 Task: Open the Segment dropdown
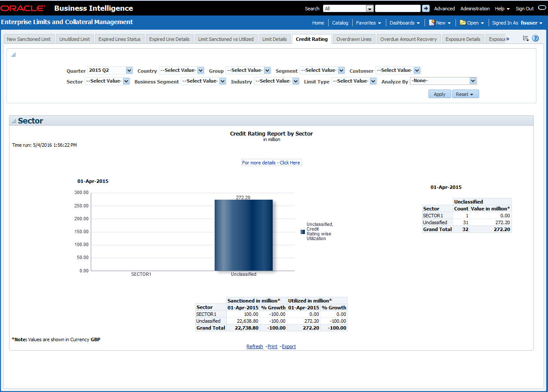(341, 70)
